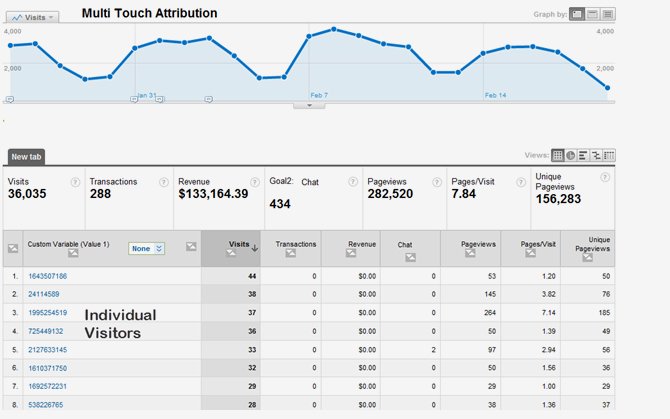Viewport: 670px width, 419px height.
Task: Click the rightmost annotation marker on graph
Action: pos(209,100)
